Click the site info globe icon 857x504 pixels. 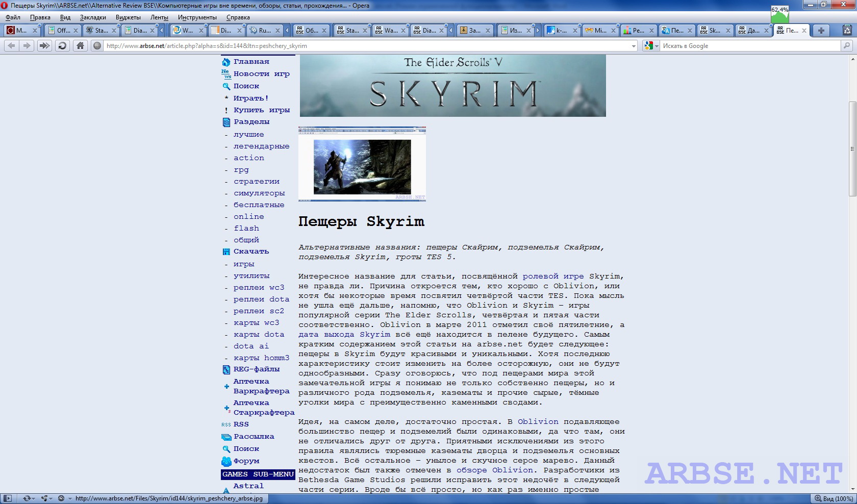[x=97, y=46]
